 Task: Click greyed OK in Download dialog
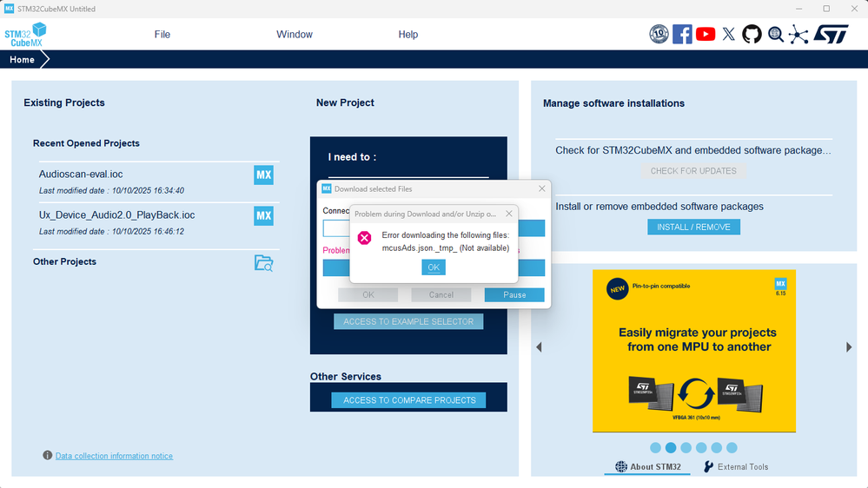click(368, 295)
